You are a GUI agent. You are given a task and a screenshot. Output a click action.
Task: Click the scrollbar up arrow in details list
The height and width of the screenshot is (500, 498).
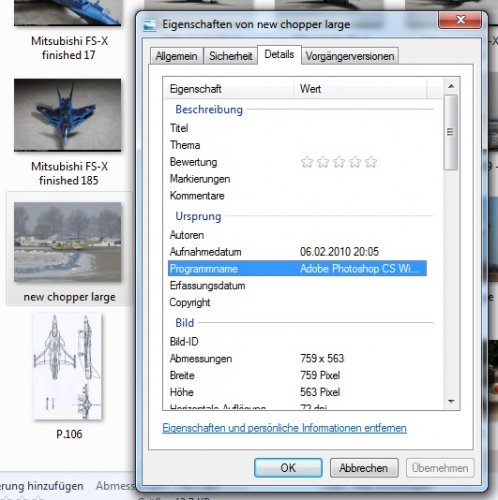451,86
